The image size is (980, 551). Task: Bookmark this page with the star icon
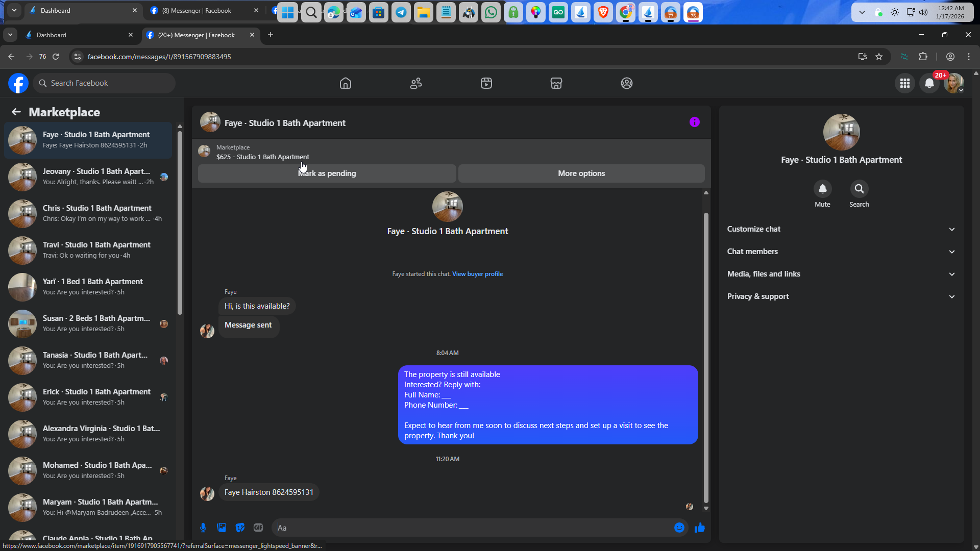879,57
